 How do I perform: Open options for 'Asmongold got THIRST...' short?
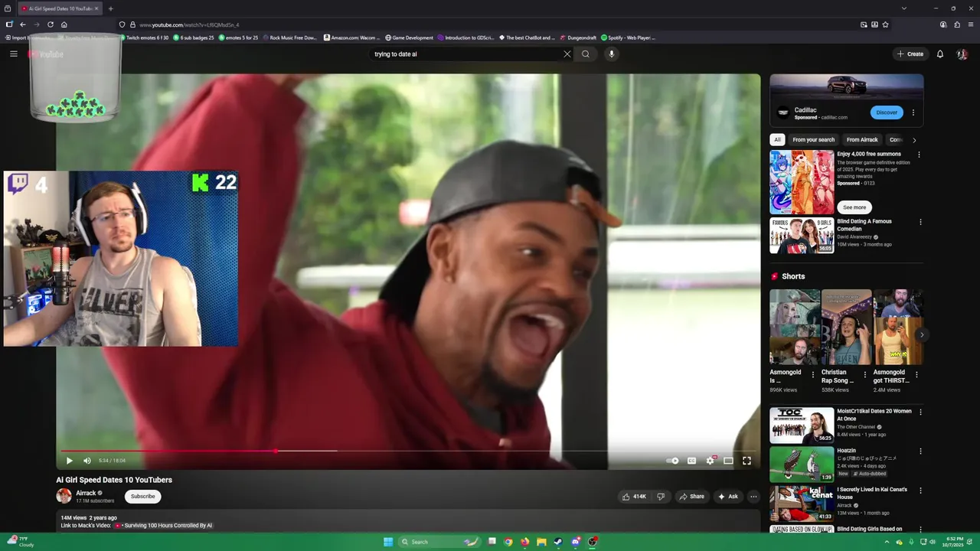pos(916,375)
